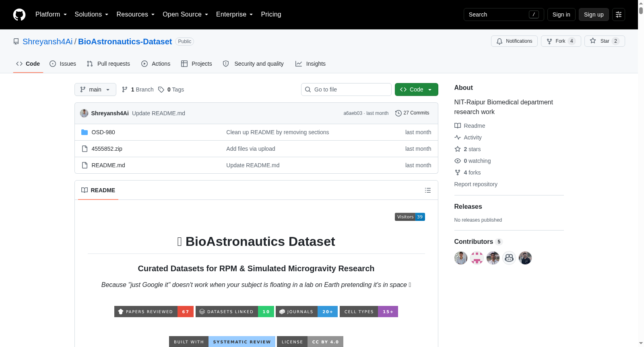Image resolution: width=644 pixels, height=347 pixels.
Task: Select the README tab heading
Action: 98,190
